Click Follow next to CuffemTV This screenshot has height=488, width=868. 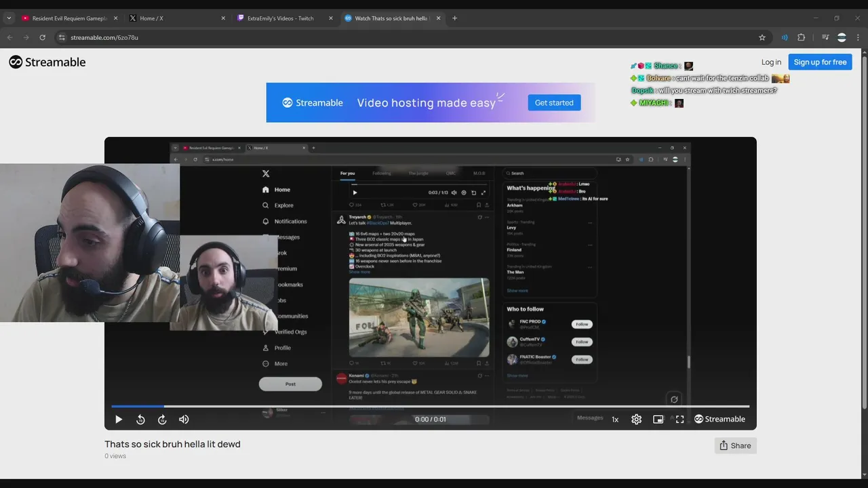click(x=582, y=342)
